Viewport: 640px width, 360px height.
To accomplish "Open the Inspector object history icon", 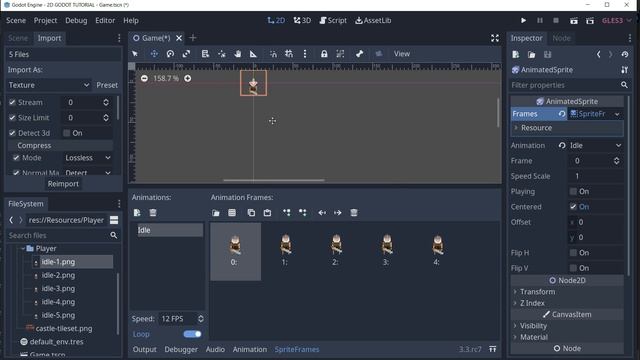I will click(625, 54).
